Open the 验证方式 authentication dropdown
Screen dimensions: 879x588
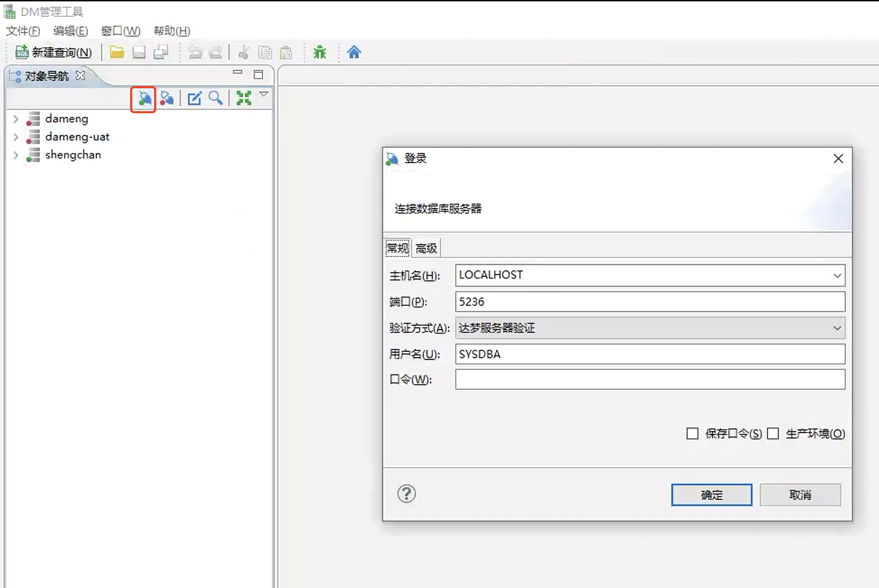pyautogui.click(x=837, y=328)
